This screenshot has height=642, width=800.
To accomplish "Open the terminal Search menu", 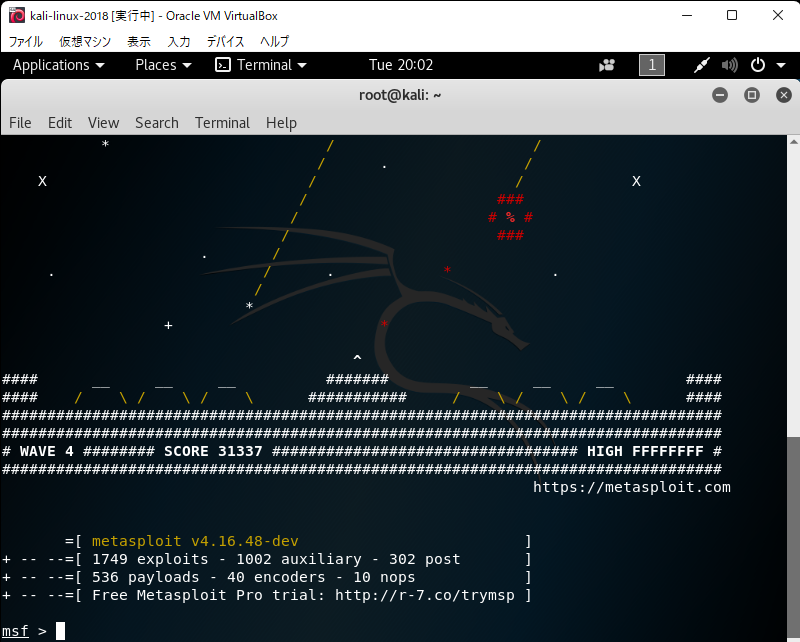I will click(x=157, y=123).
